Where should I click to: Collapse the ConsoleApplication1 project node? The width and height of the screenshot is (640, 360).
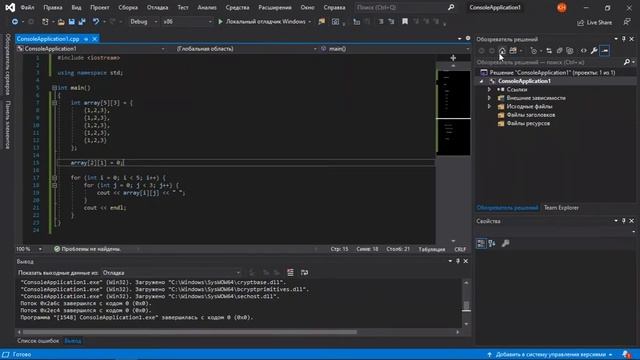tap(482, 81)
